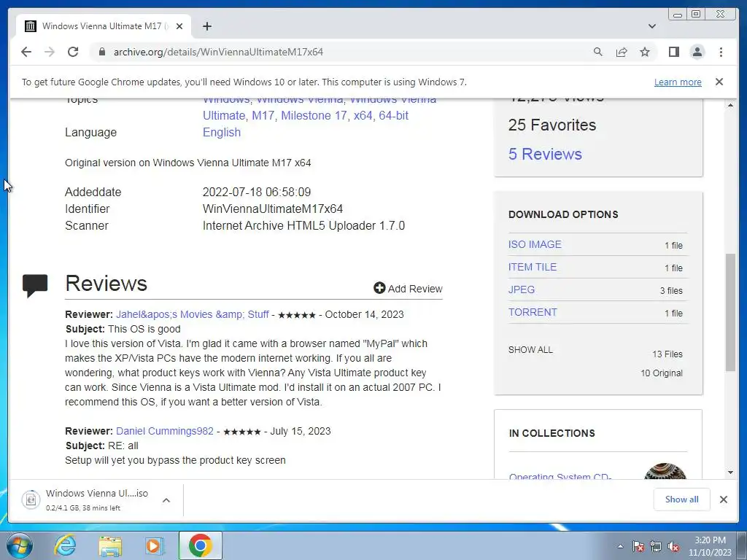Image resolution: width=747 pixels, height=560 pixels.
Task: Download the TORRENT file
Action: [x=533, y=312]
